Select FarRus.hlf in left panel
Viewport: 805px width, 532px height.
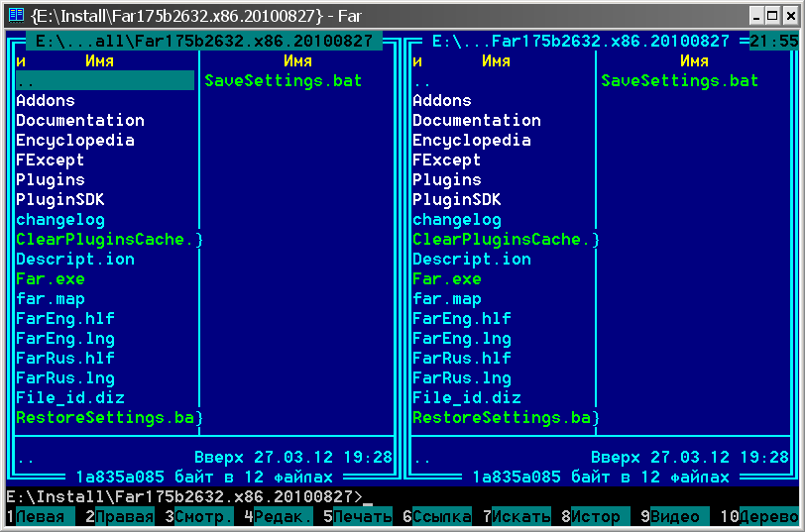coord(65,358)
